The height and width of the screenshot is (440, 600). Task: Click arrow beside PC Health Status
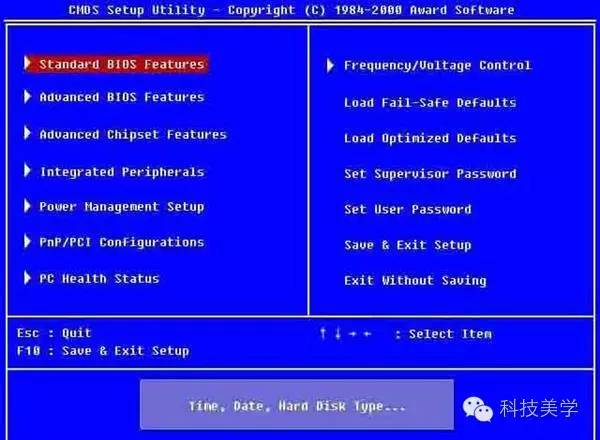click(x=27, y=277)
